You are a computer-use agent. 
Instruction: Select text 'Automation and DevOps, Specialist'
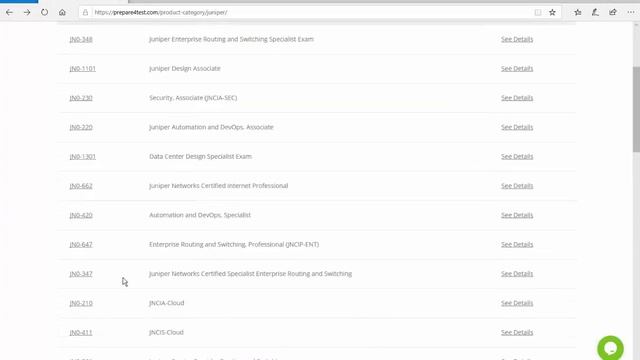[200, 215]
